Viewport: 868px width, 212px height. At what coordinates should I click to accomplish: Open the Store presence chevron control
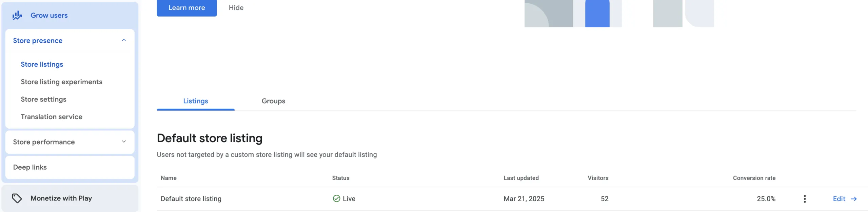click(x=123, y=40)
